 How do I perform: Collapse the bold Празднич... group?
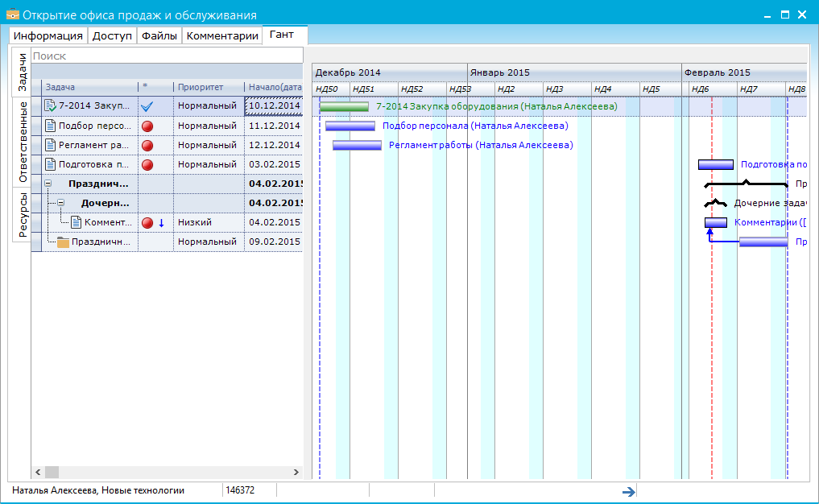pos(48,184)
